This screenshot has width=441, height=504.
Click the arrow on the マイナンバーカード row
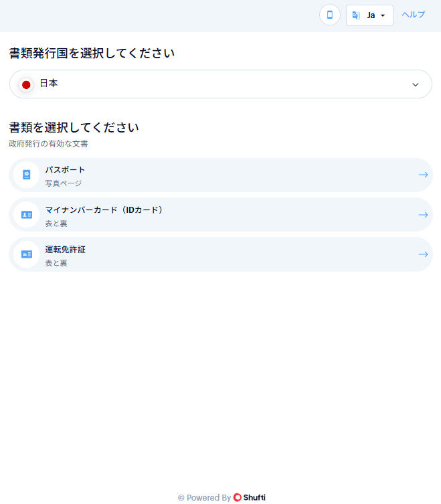[423, 215]
